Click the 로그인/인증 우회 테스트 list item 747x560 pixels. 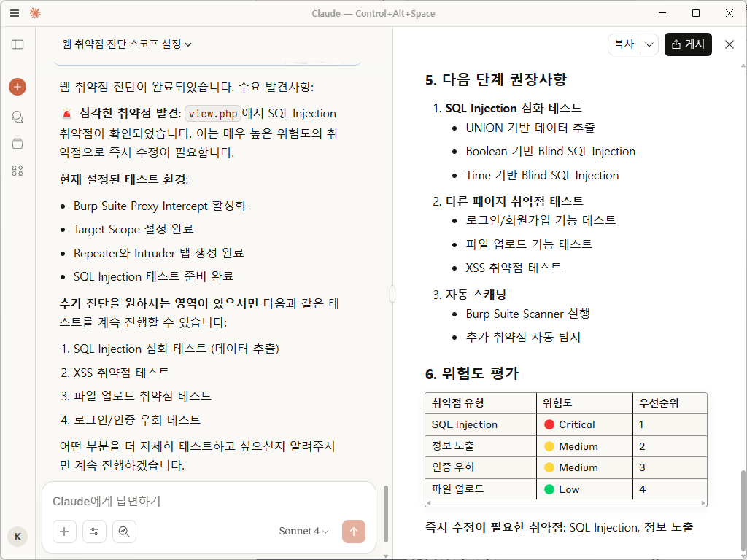coord(137,419)
